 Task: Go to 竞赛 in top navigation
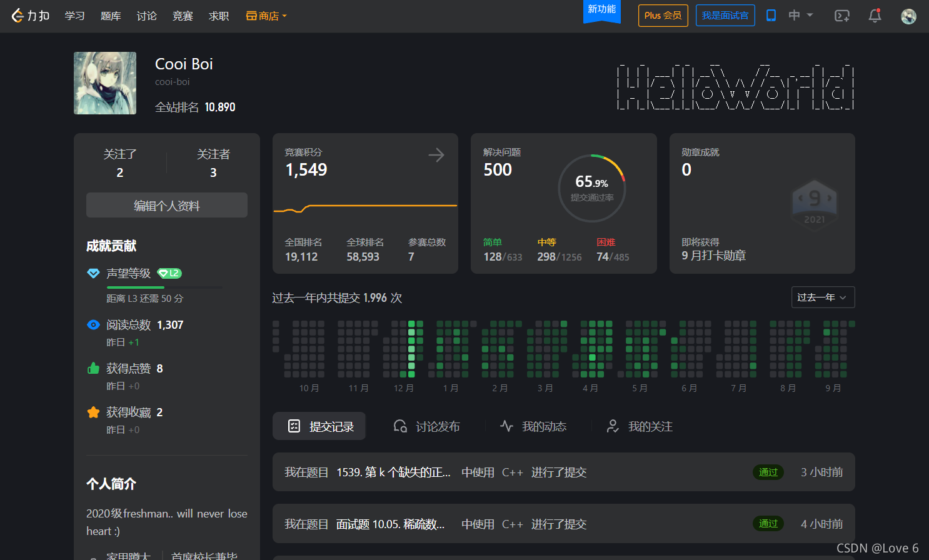183,16
